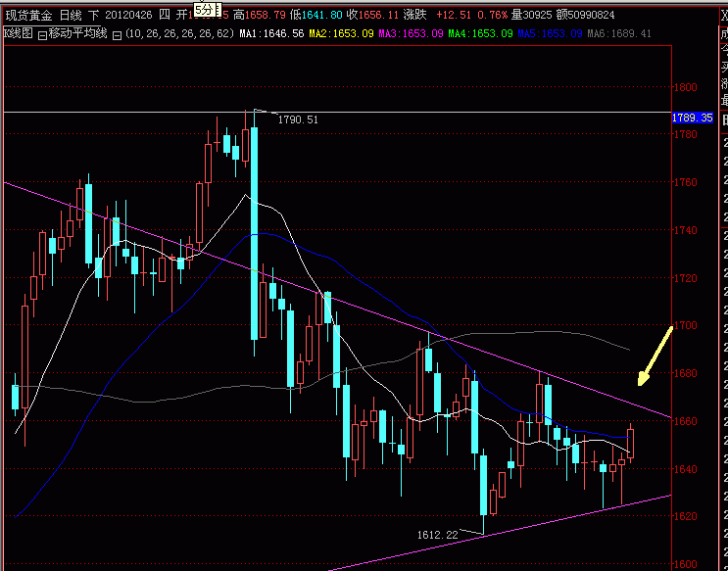Click the 1740 price axis label
Viewport: 728px width, 571px height.
coord(685,230)
